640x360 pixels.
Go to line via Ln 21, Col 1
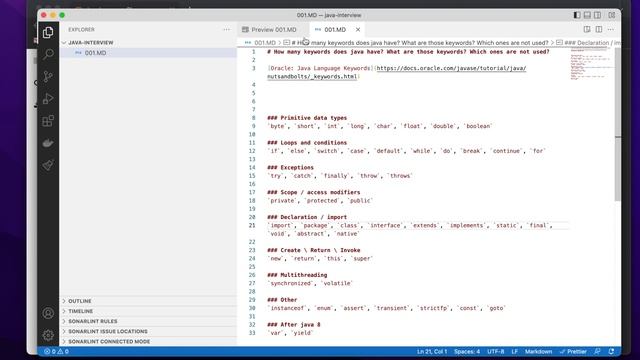tap(432, 351)
